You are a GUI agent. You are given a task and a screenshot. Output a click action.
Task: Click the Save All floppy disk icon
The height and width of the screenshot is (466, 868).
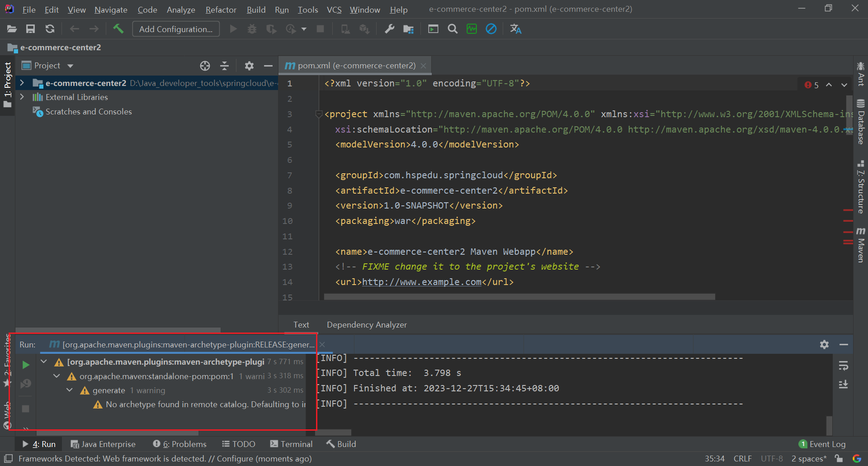[30, 29]
